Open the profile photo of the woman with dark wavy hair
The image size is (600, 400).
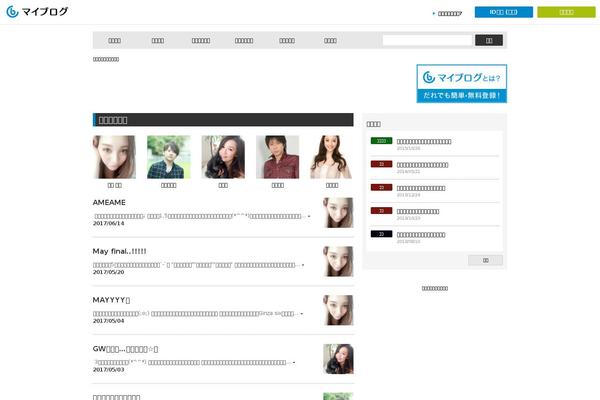[223, 157]
